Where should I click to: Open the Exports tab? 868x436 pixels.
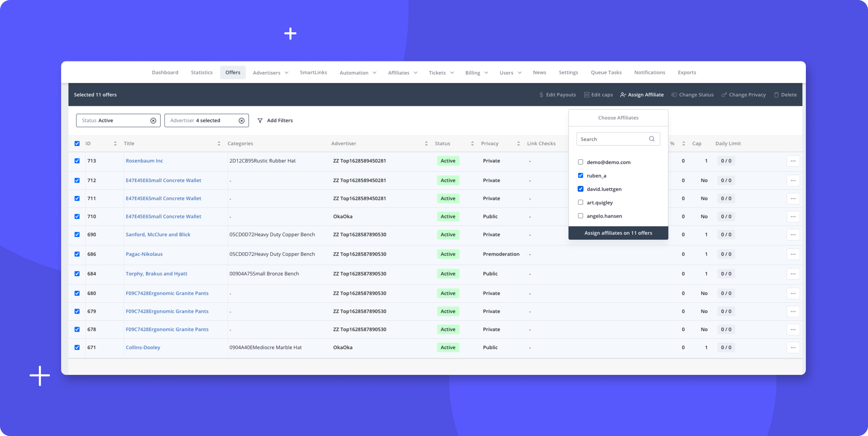coord(687,73)
